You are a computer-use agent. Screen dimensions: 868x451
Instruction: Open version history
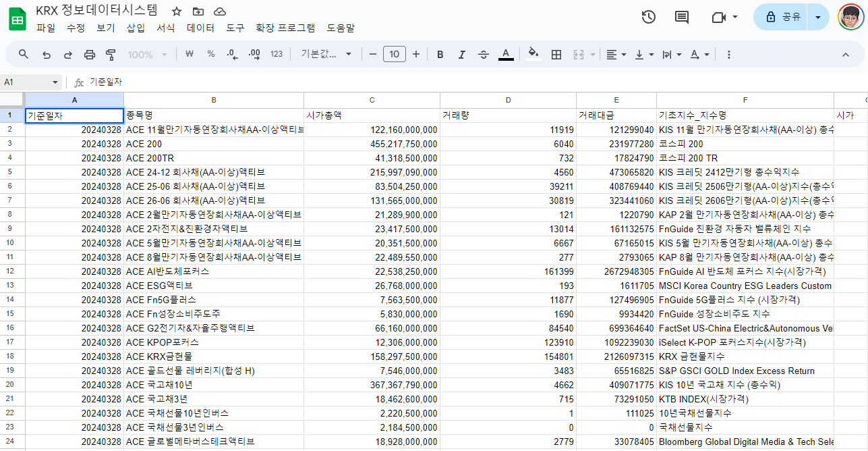(x=648, y=17)
